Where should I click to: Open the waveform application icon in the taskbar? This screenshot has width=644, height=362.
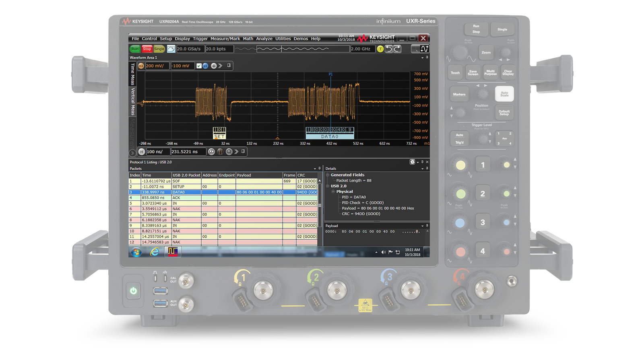(172, 252)
